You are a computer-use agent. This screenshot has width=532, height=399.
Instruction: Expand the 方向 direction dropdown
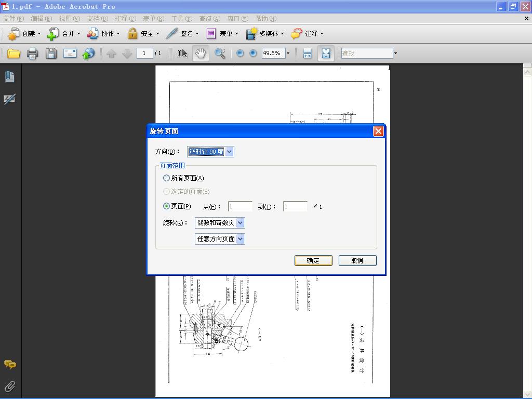[x=230, y=152]
